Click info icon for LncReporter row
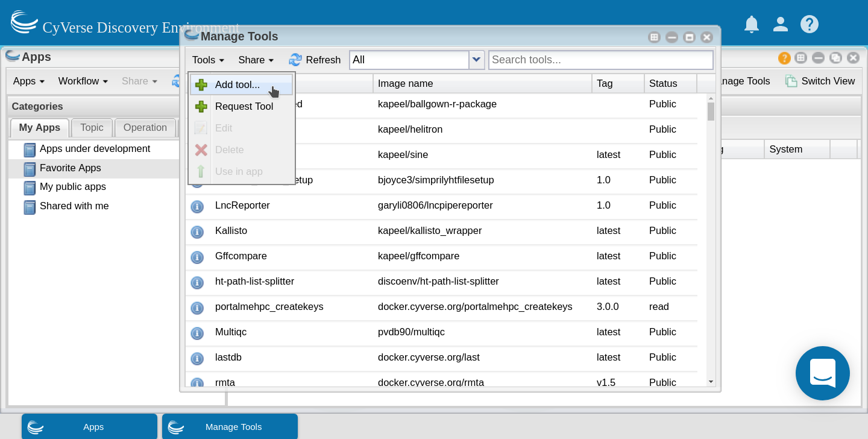Viewport: 868px width, 439px height. (x=197, y=206)
